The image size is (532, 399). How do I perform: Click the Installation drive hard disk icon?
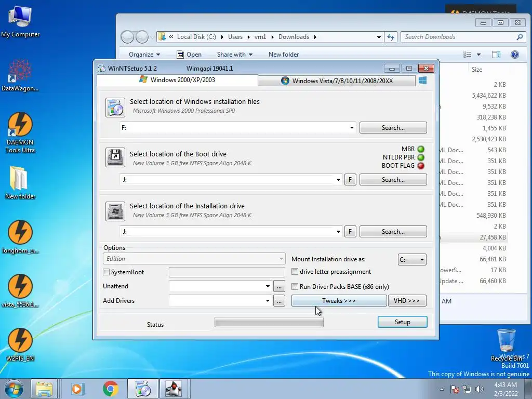point(115,211)
